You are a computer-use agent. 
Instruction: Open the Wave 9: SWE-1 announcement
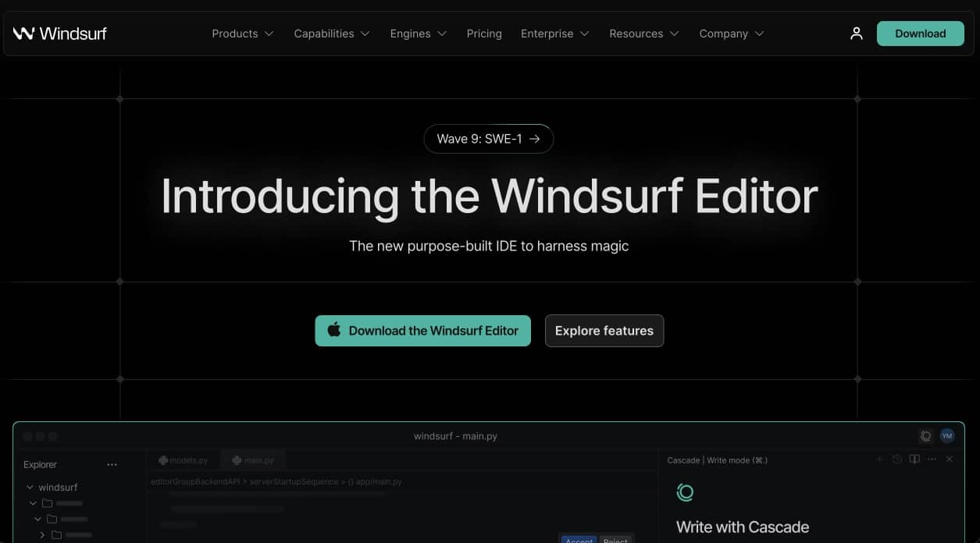489,139
